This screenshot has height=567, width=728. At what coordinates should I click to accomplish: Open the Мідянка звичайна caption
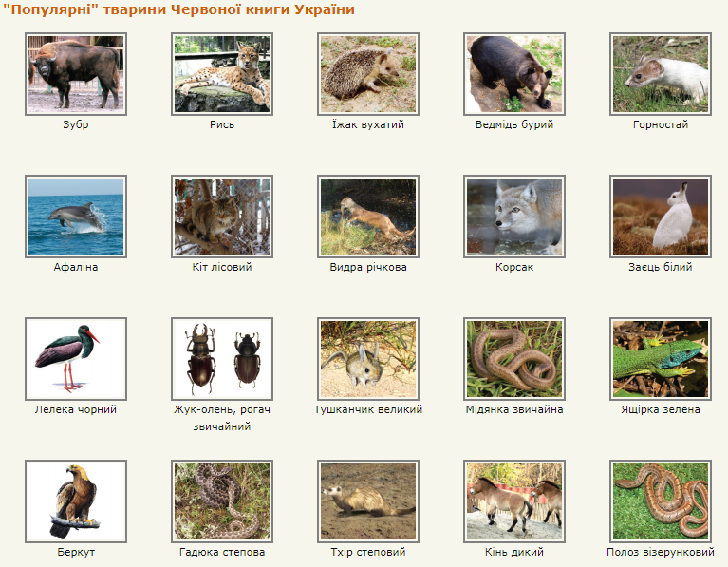(x=514, y=410)
